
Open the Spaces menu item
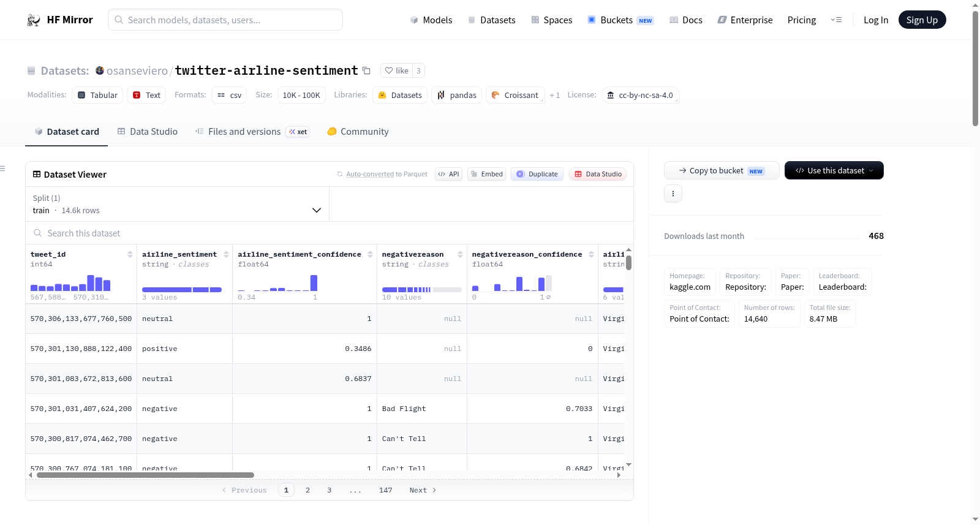click(552, 20)
